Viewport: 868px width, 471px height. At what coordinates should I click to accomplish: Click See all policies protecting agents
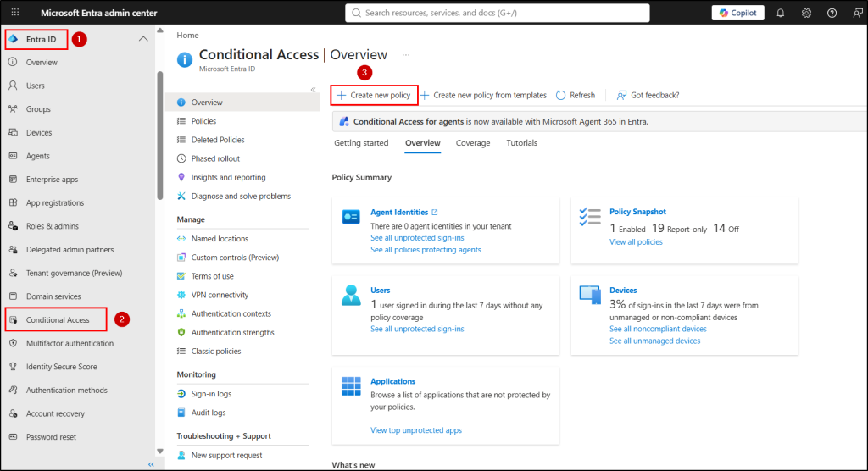[x=426, y=250]
